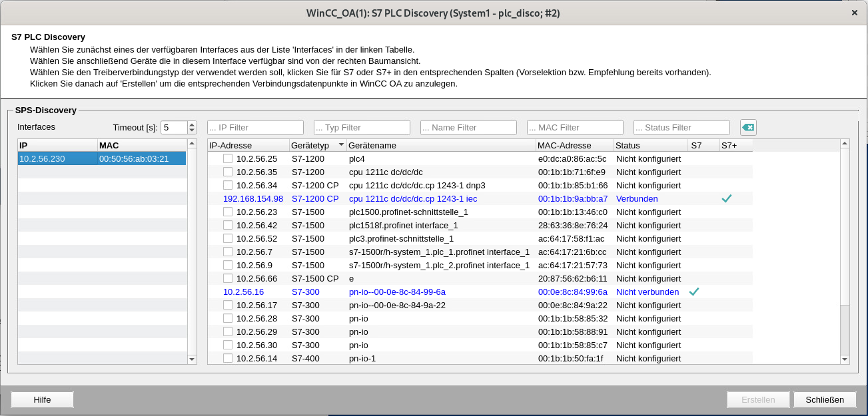This screenshot has height=416, width=868.
Task: Tick checkbox for device 10.2.56.7
Action: coord(228,252)
